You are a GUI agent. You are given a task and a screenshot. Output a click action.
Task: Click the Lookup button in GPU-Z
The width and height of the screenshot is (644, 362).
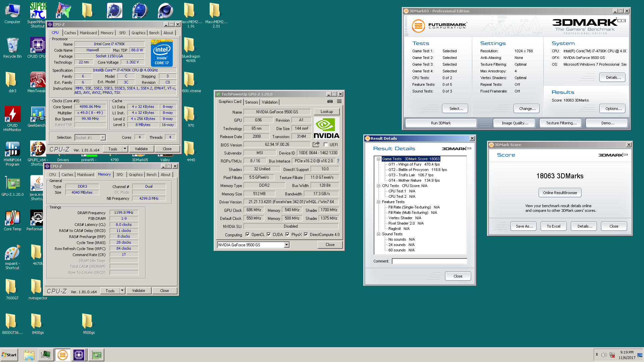[x=327, y=112]
